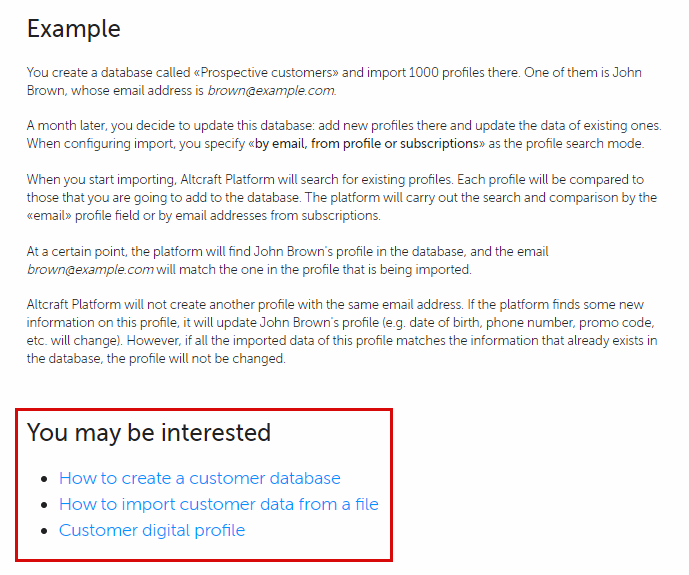
Task: Open How to import customer data from a file
Action: click(218, 504)
